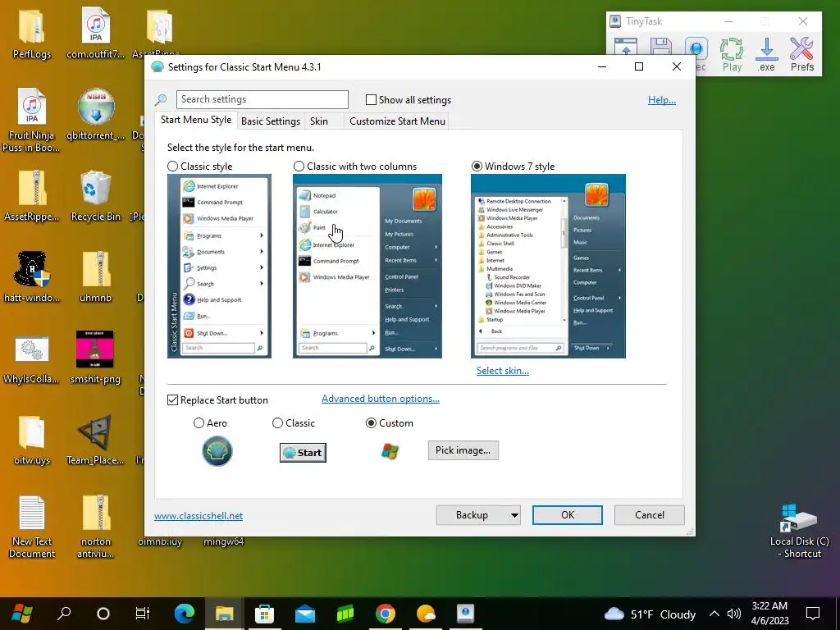The image size is (840, 630).
Task: Click the Windows 7 style preview image
Action: [x=548, y=267]
